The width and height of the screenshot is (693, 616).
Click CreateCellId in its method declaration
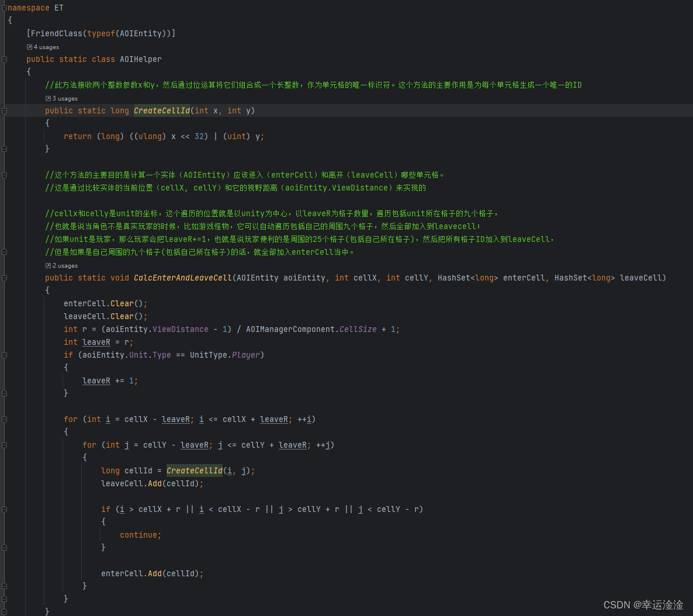[x=162, y=110]
